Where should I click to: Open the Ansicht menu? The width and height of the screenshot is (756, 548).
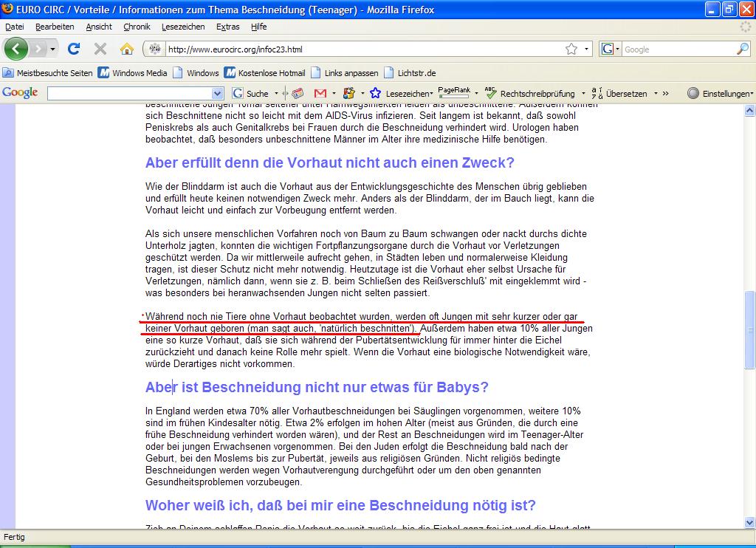click(99, 27)
